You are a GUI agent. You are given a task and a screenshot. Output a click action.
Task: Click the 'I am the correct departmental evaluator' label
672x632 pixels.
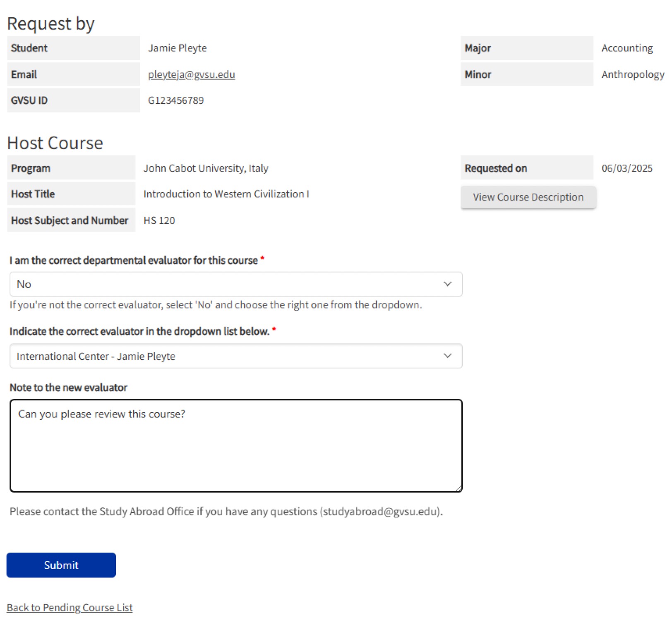pyautogui.click(x=134, y=260)
